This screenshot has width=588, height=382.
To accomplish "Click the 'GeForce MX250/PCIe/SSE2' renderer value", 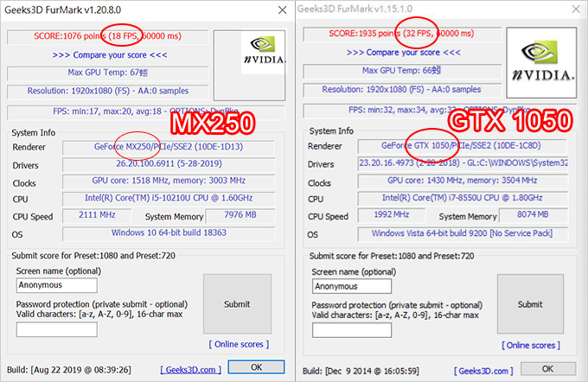I will point(169,147).
